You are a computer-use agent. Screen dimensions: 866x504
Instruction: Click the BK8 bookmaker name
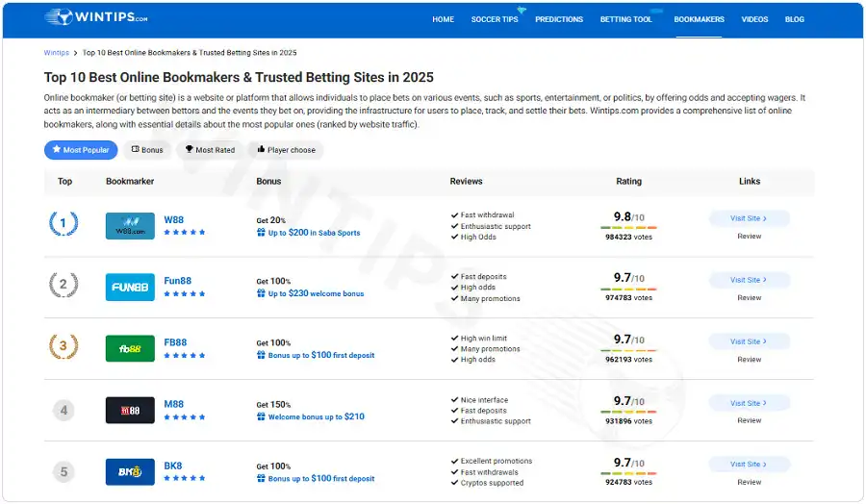173,466
